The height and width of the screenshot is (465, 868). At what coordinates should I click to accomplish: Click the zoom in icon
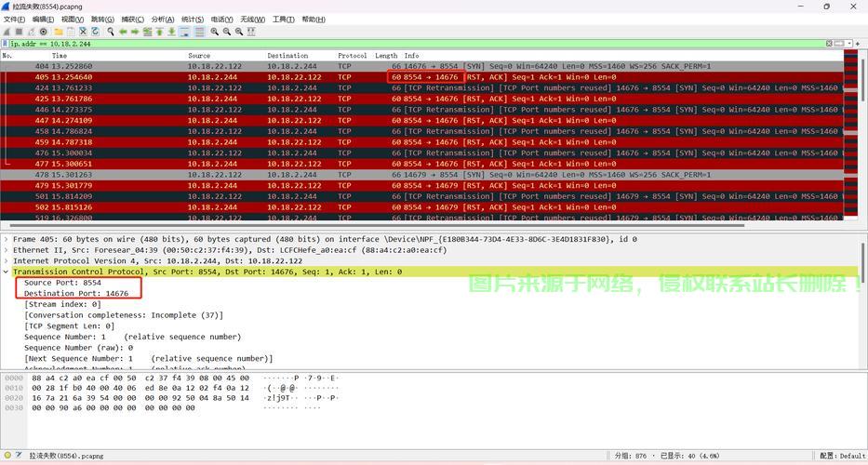215,32
